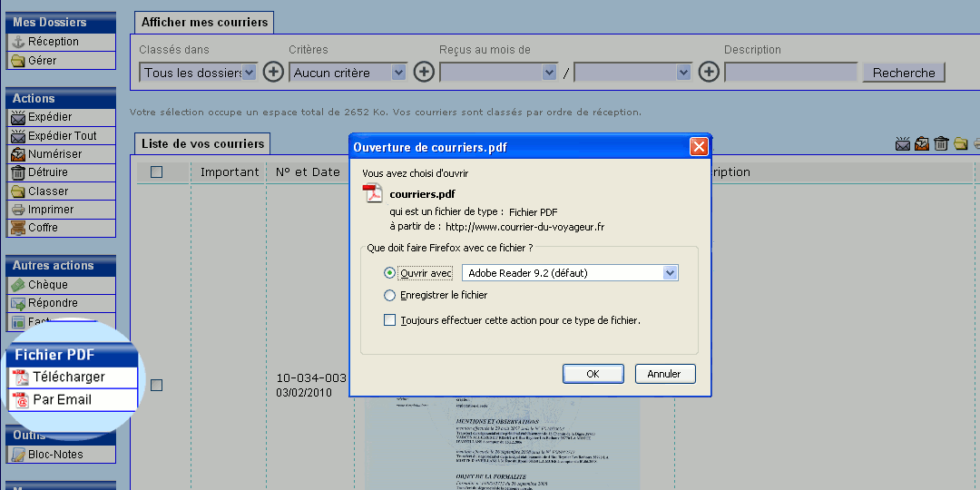Click the Recherche button
The image size is (980, 490).
903,73
